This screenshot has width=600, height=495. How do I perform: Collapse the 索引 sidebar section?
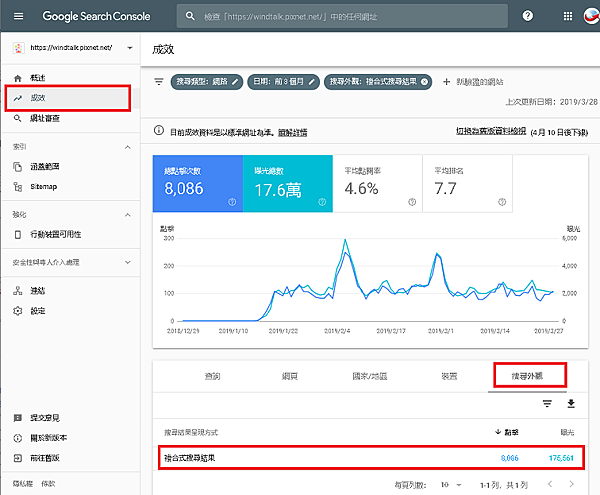click(x=128, y=146)
